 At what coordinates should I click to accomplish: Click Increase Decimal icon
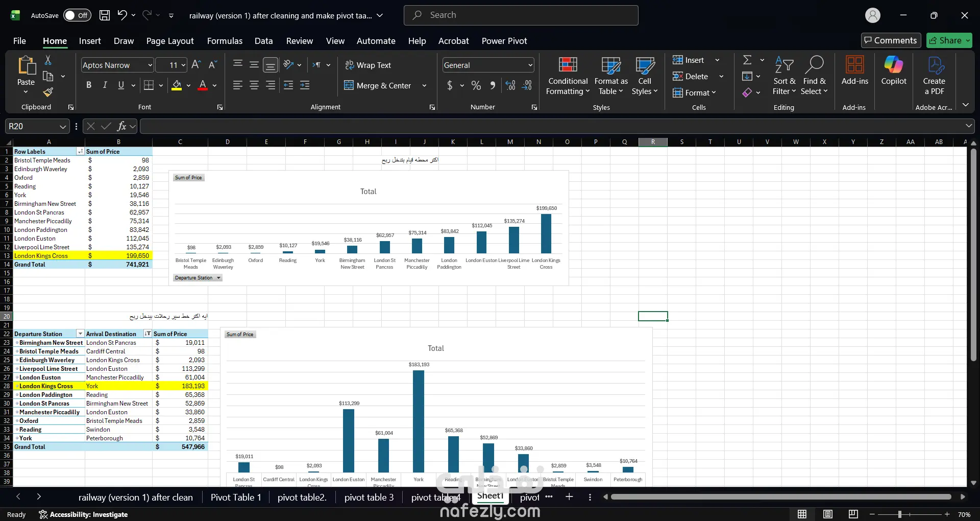tap(510, 85)
